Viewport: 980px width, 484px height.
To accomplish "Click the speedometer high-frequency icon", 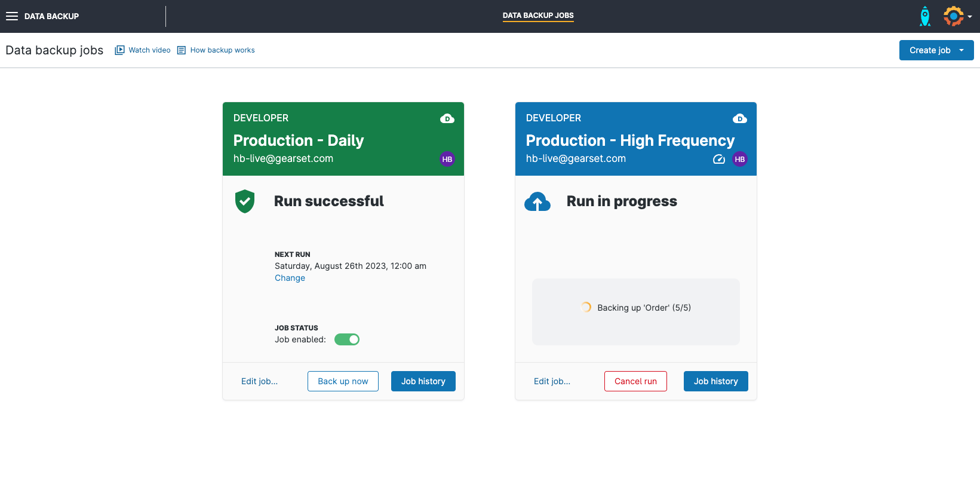I will point(719,159).
